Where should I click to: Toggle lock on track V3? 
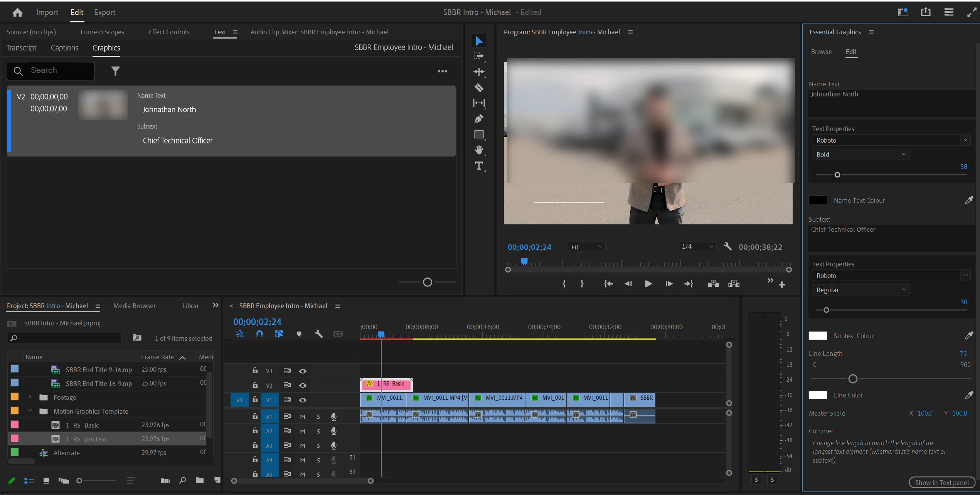(x=255, y=371)
